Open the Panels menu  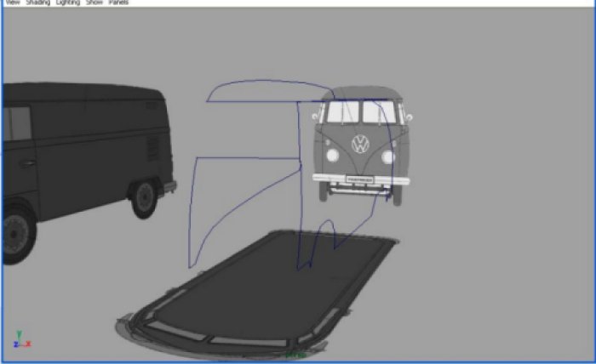point(118,3)
